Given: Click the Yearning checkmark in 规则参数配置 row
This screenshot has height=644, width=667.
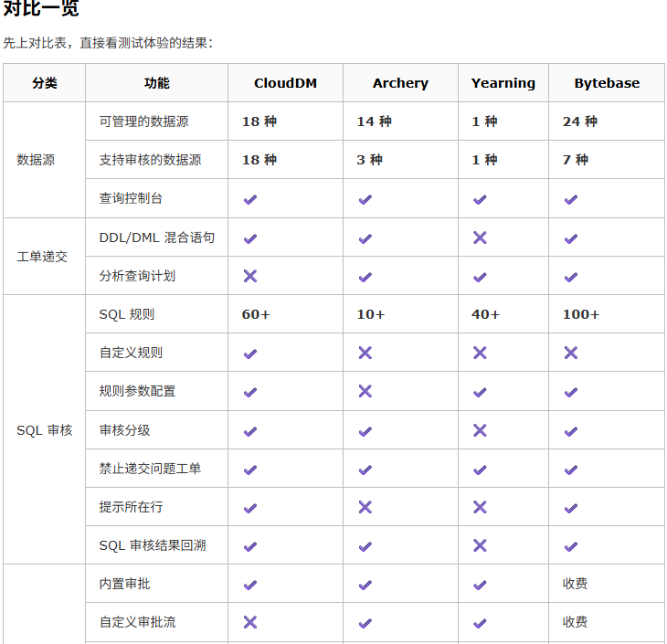Looking at the screenshot, I should click(480, 392).
